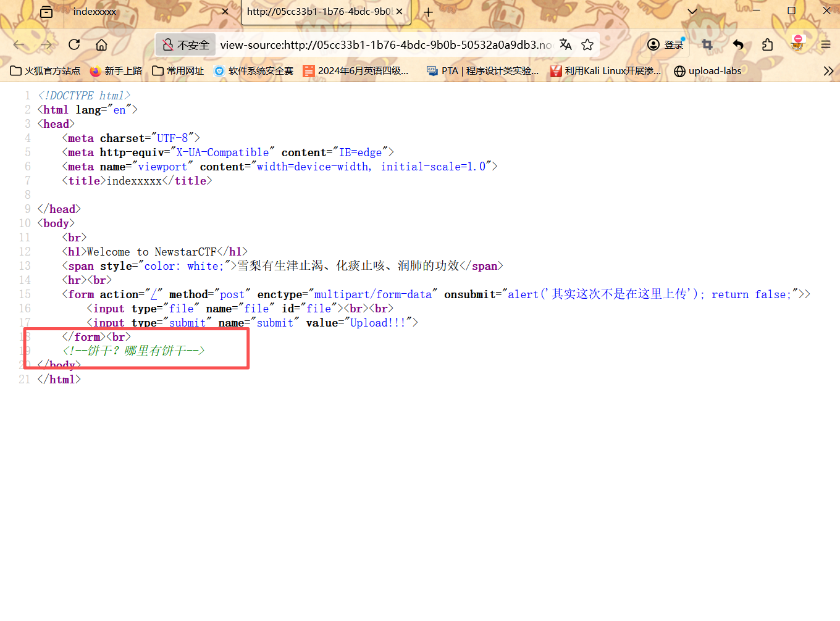The height and width of the screenshot is (621, 840).
Task: Bookmark this page with the star icon
Action: [587, 44]
